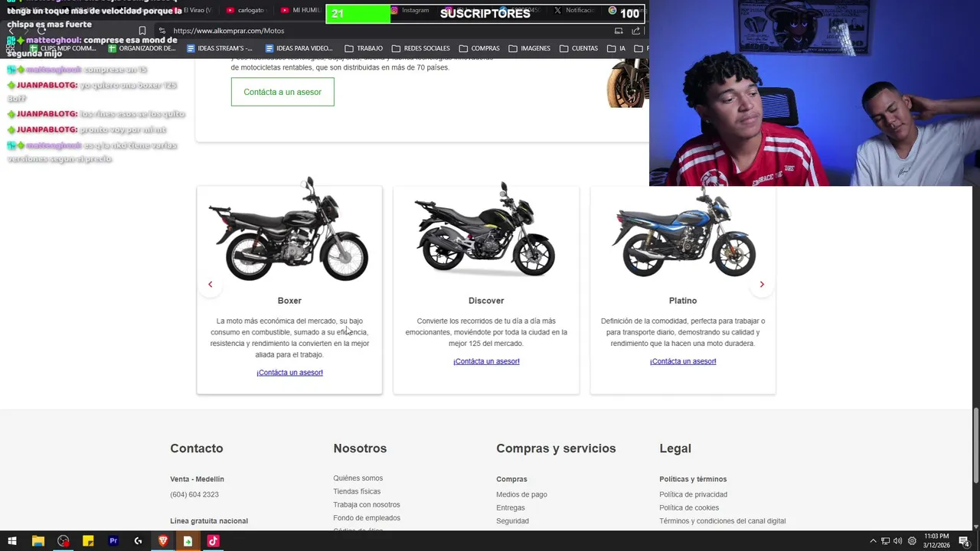Launch Adobe Premiere Pro from taskbar
The width and height of the screenshot is (980, 551).
[x=113, y=541]
